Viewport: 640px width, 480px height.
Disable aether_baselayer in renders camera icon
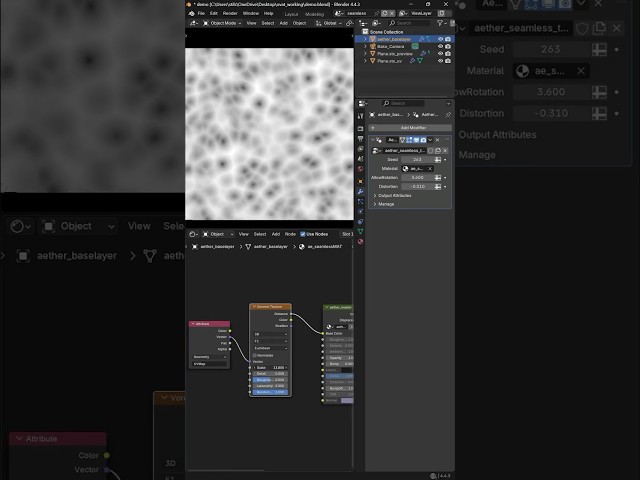pyautogui.click(x=448, y=39)
